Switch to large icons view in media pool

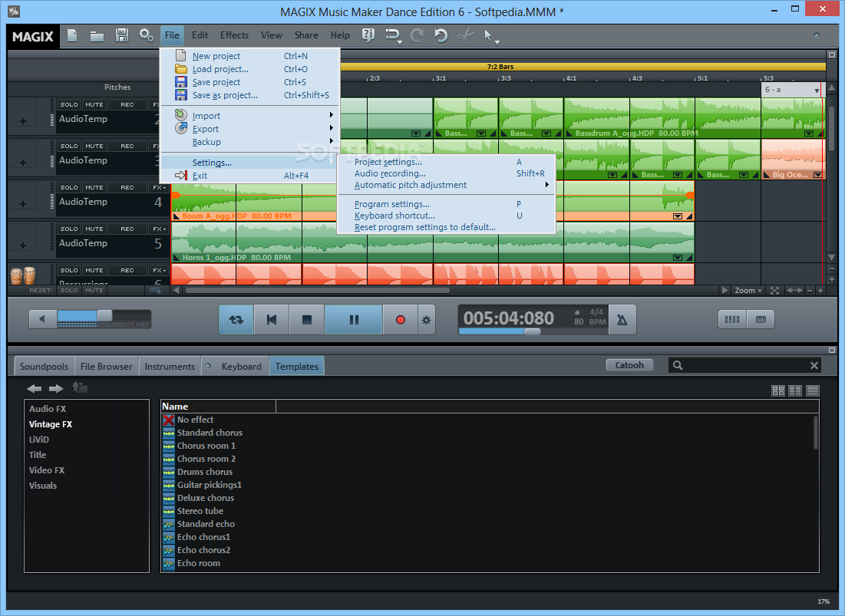coord(778,390)
